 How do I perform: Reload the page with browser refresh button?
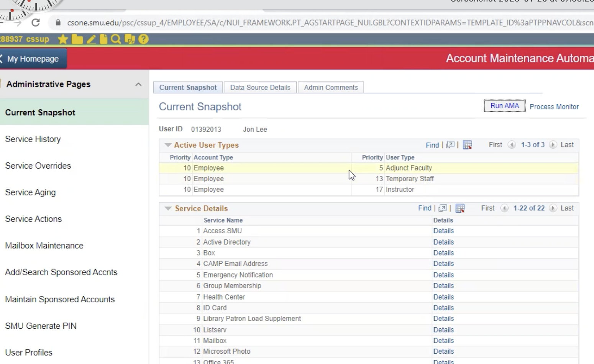36,23
